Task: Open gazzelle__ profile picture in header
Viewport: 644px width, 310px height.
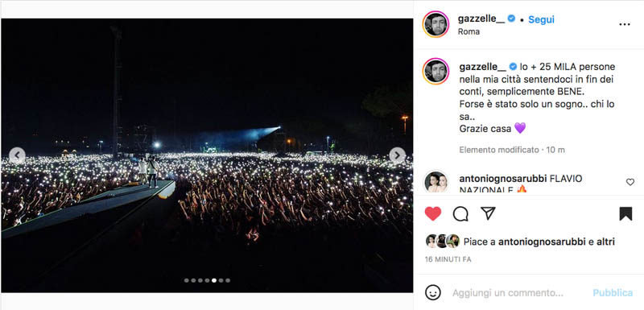Action: 436,24
